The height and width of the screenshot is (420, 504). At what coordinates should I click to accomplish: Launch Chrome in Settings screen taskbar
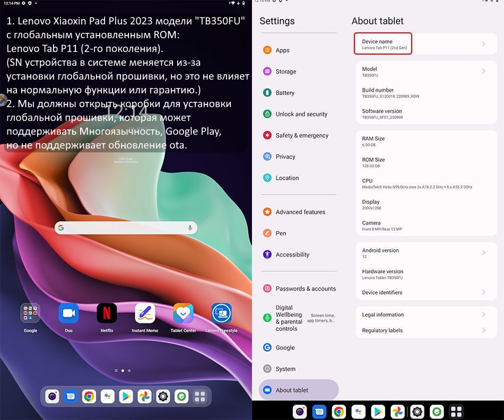pos(339,412)
